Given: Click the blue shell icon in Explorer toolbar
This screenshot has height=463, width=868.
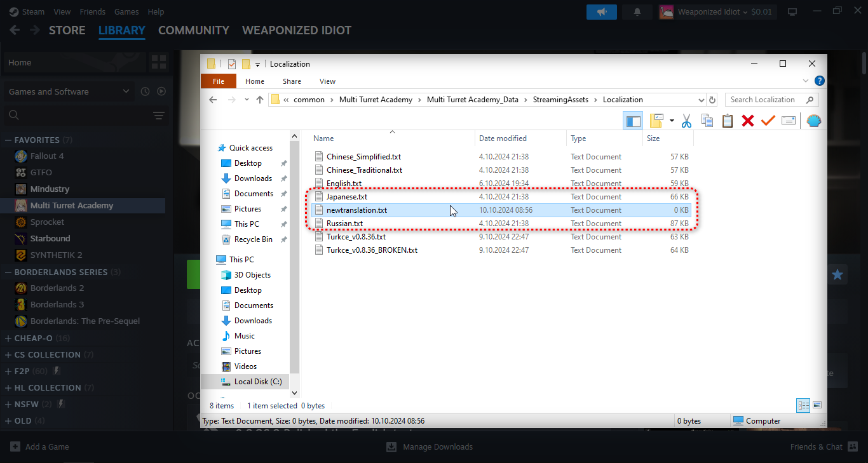Looking at the screenshot, I should [813, 121].
